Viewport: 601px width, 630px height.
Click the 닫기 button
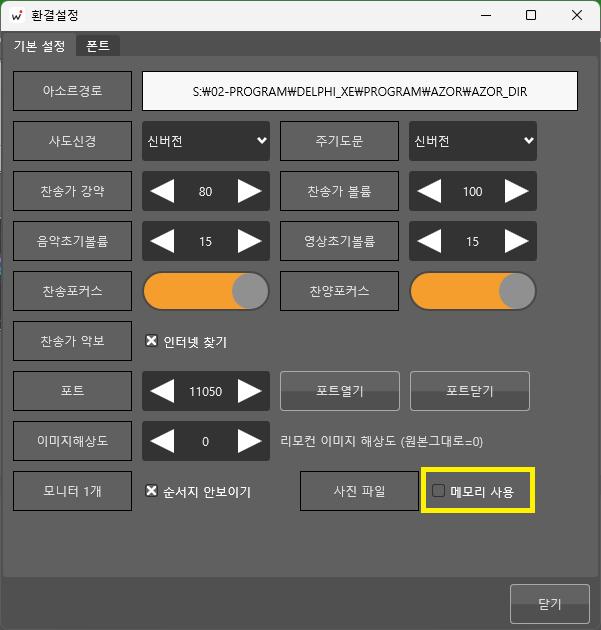tap(549, 604)
